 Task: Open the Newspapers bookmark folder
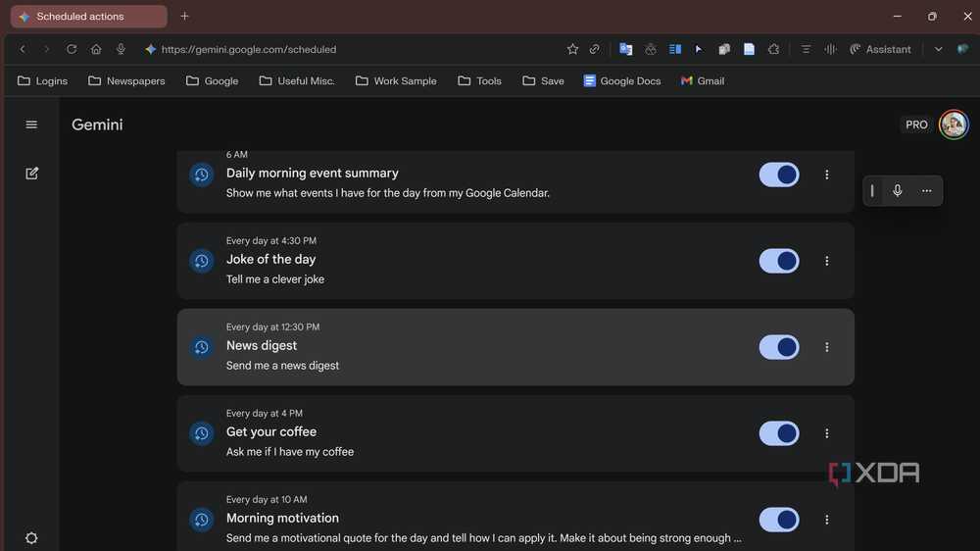point(126,80)
